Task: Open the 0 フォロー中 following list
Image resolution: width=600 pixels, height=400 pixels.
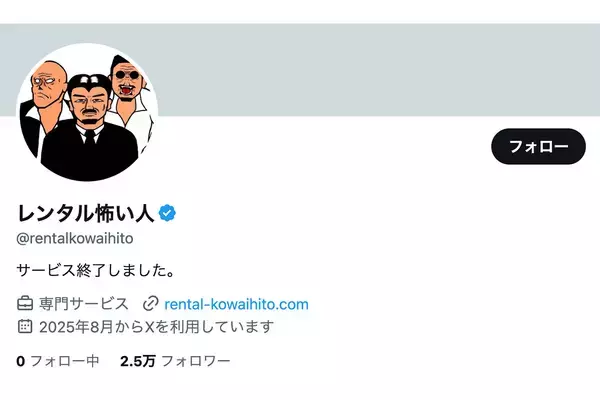Action: click(x=58, y=361)
